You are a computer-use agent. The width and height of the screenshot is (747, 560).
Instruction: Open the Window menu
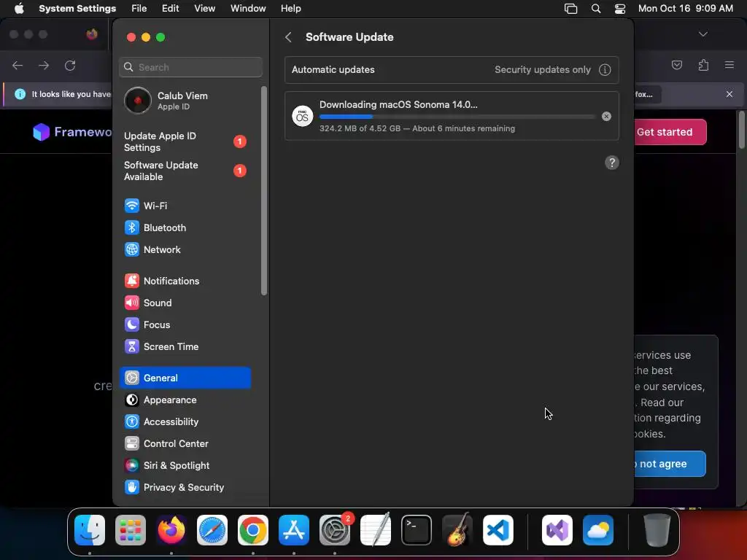point(248,9)
